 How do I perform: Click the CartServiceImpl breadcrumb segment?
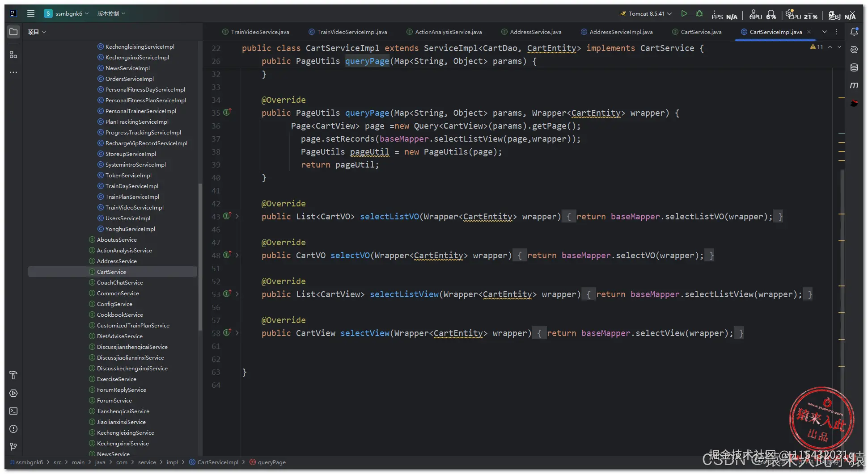point(214,462)
